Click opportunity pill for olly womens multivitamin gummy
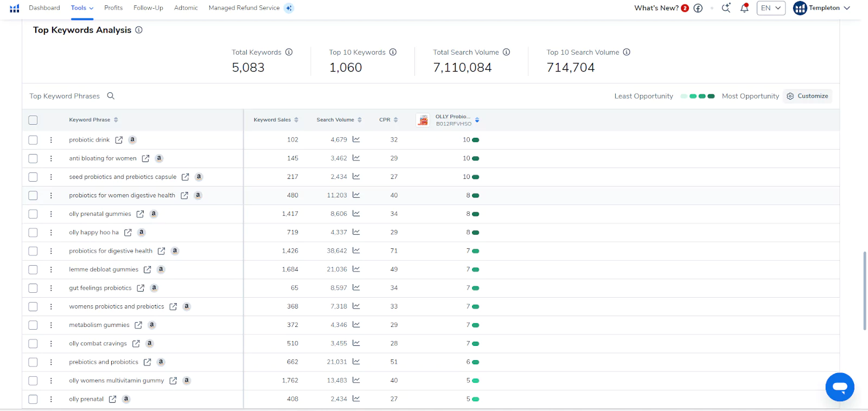The image size is (868, 411). 476,381
